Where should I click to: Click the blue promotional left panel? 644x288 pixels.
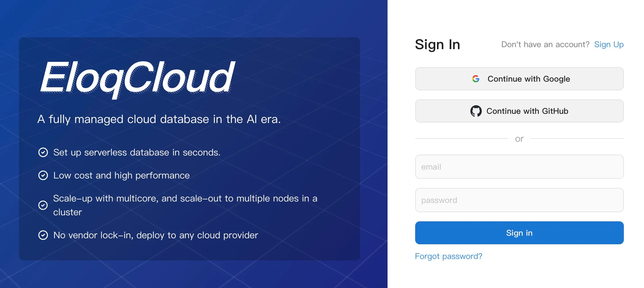189,144
